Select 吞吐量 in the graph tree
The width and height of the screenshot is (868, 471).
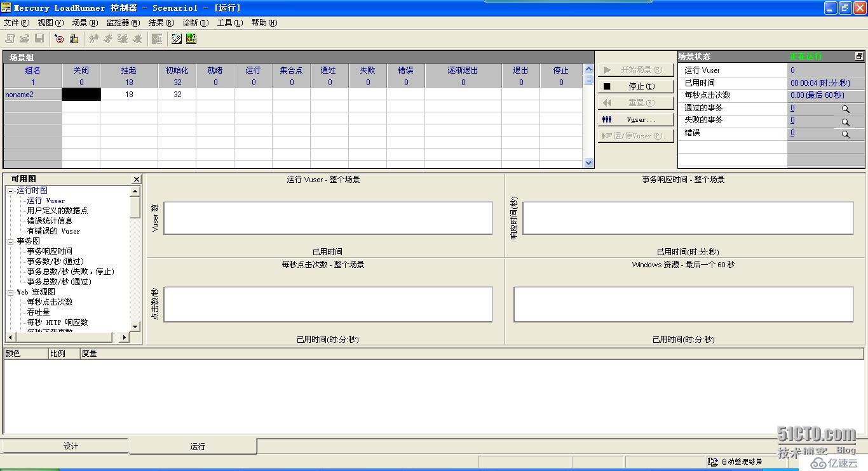click(38, 312)
